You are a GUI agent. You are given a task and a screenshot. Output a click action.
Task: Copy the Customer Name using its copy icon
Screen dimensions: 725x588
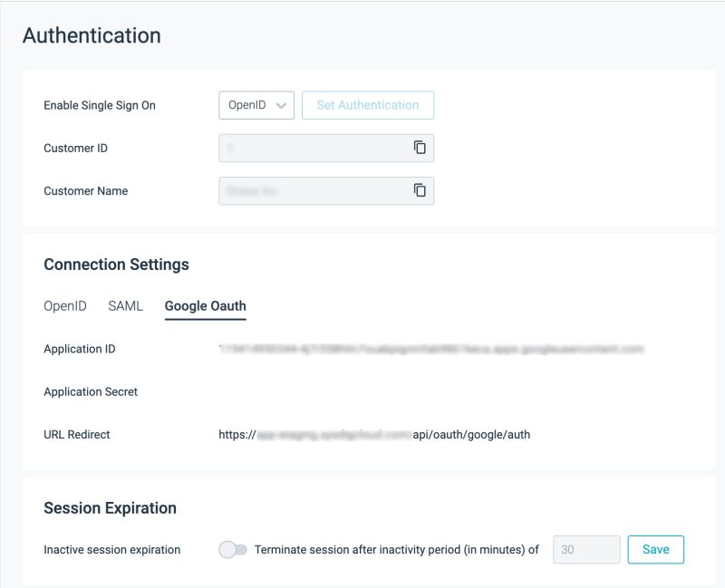pos(419,190)
